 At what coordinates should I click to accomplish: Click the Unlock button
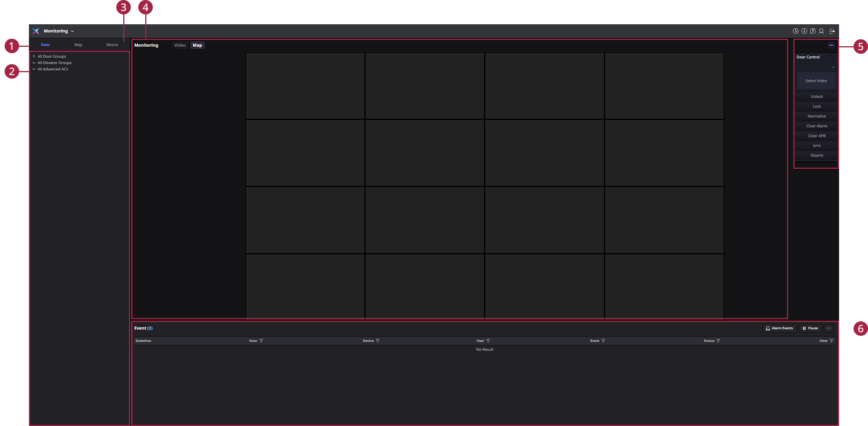click(x=816, y=97)
